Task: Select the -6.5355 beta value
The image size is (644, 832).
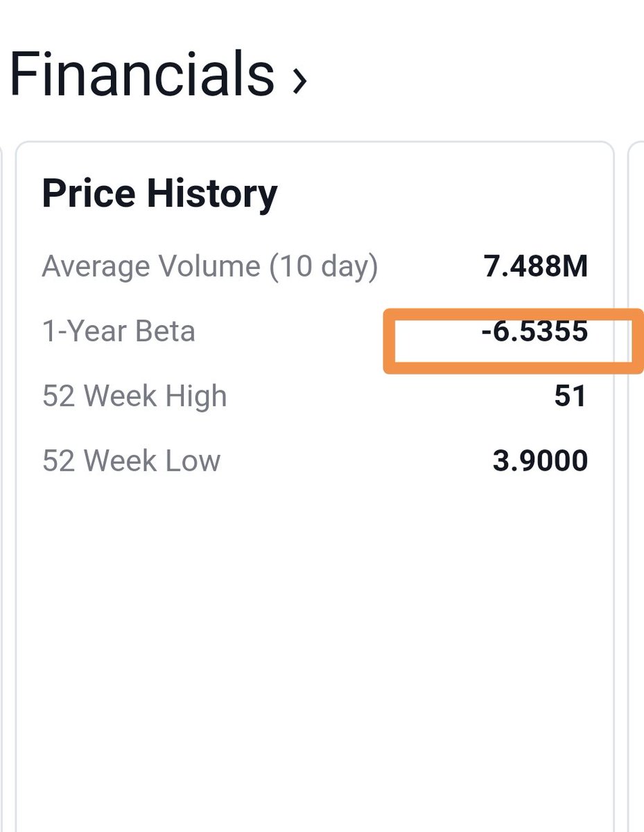Action: (534, 331)
